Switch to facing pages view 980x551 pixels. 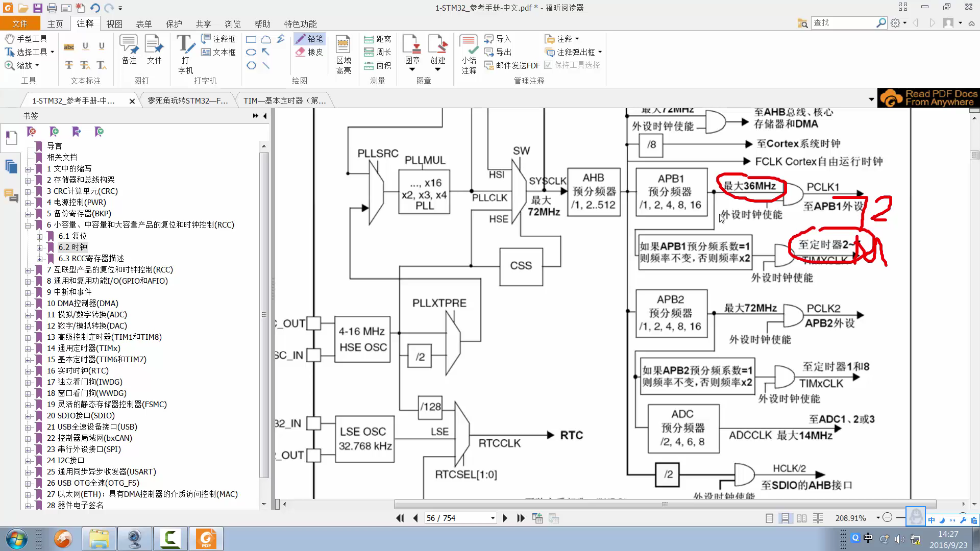pos(801,518)
